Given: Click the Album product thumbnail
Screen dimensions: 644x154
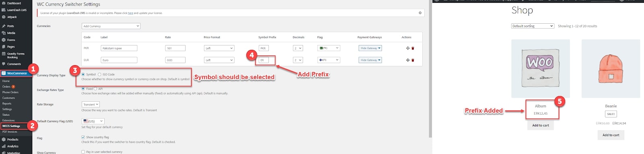Looking at the screenshot, I should (541, 69).
